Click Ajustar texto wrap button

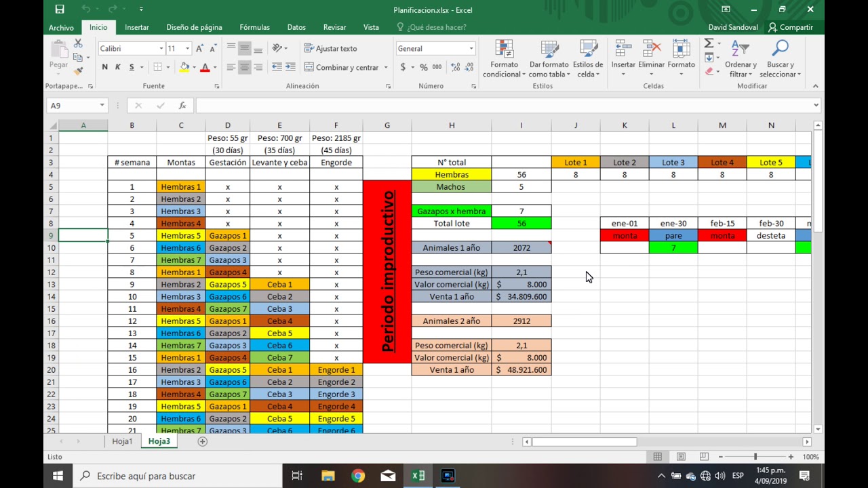(x=331, y=48)
